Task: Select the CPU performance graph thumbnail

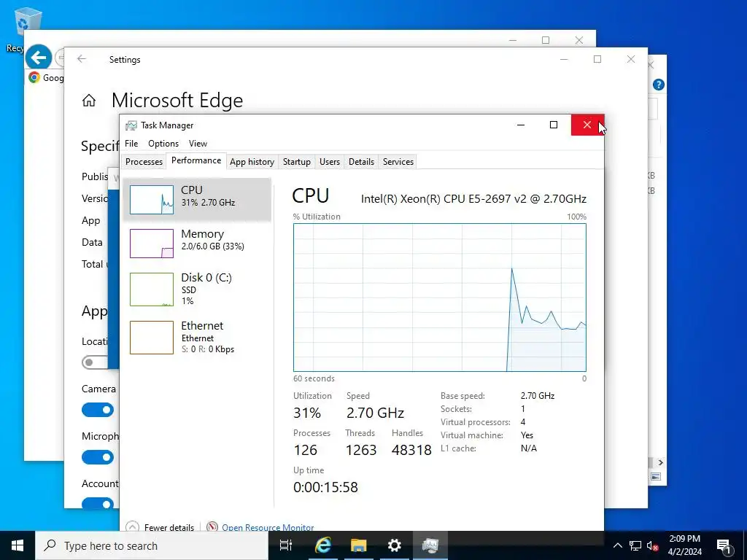Action: point(152,200)
